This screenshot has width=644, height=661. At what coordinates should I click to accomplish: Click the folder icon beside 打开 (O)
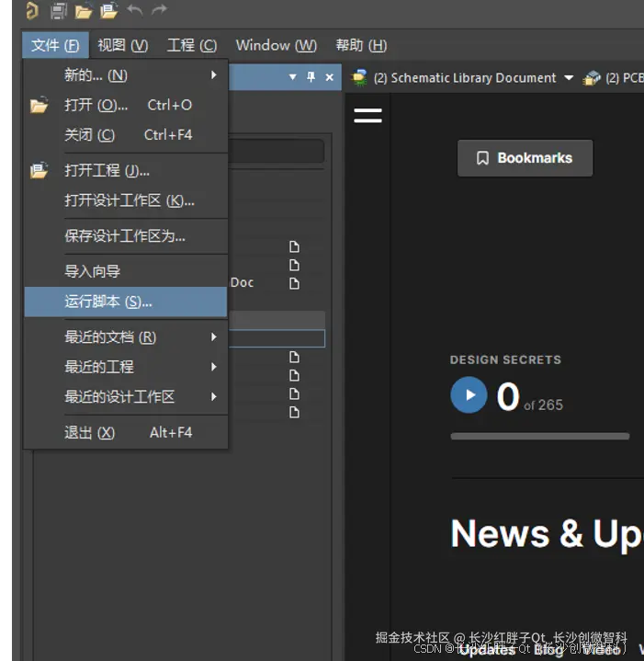point(40,105)
